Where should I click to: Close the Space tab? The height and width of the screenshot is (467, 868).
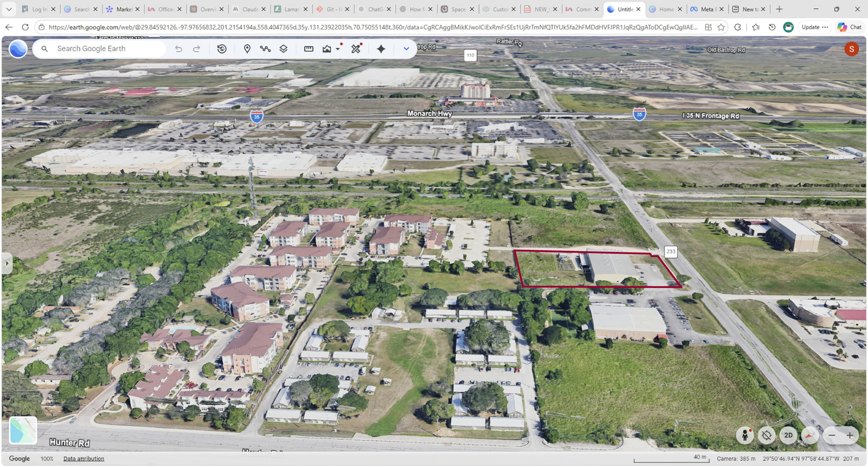[471, 9]
